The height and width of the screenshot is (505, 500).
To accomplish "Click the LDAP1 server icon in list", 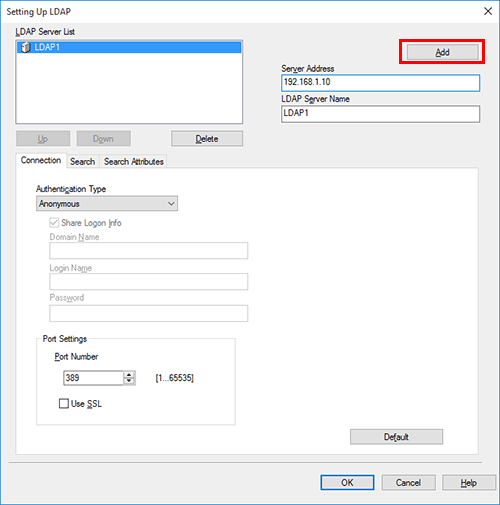I will 25,47.
